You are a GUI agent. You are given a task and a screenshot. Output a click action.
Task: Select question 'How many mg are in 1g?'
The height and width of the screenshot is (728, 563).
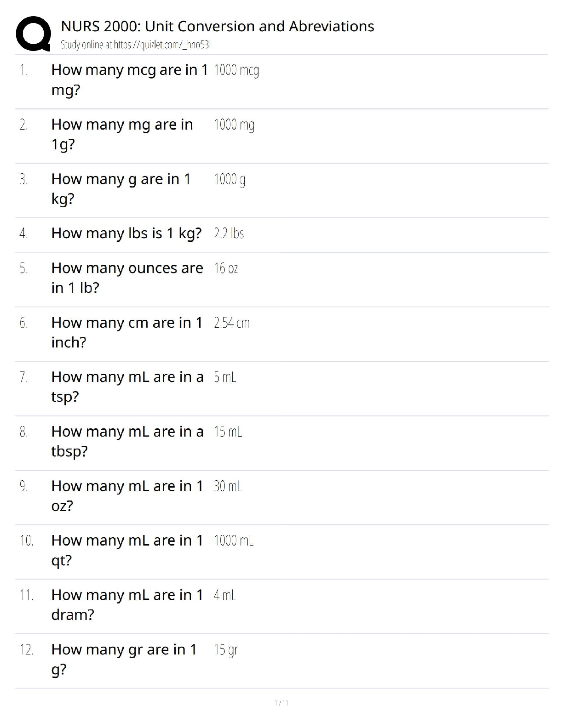point(122,134)
